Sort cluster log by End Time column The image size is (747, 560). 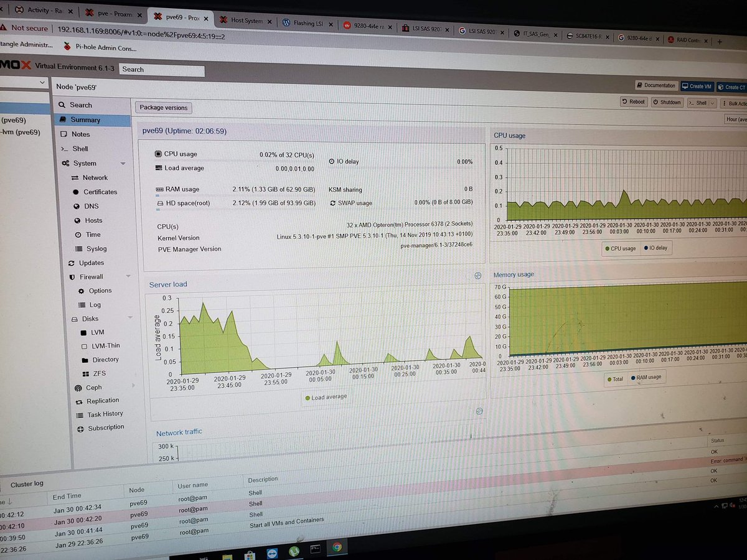click(x=67, y=497)
